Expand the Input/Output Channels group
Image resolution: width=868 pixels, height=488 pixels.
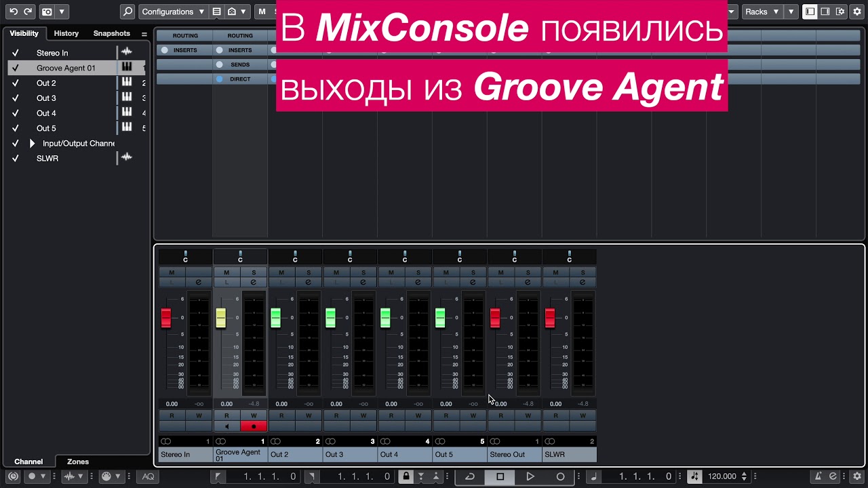click(x=32, y=143)
